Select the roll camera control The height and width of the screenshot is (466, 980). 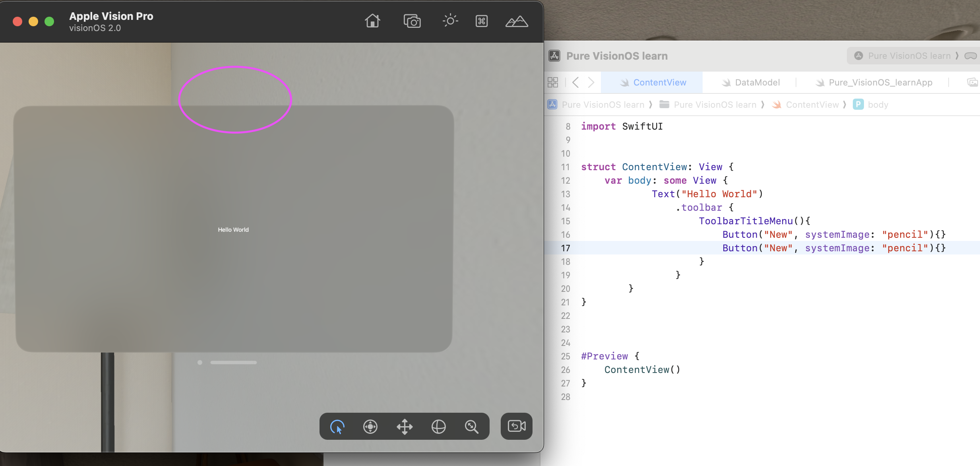(x=370, y=427)
